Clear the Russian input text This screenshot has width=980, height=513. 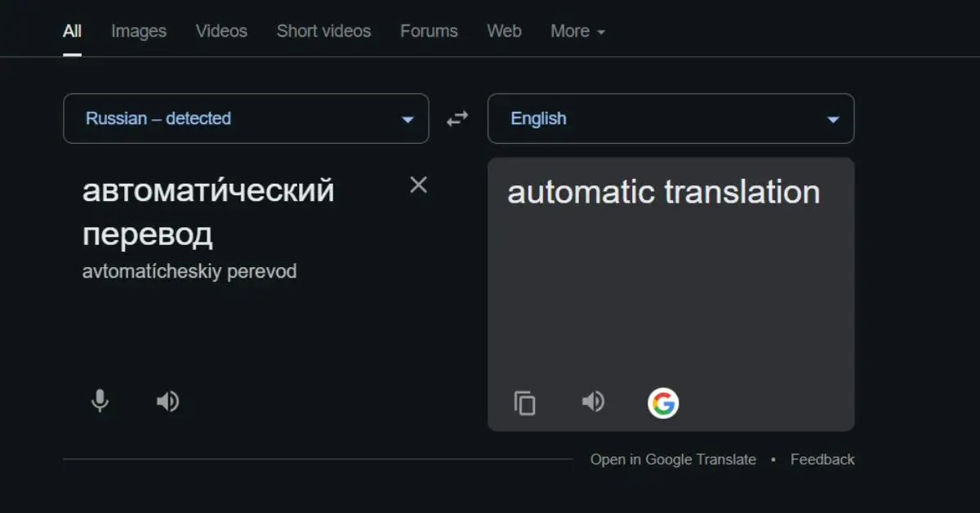(418, 185)
